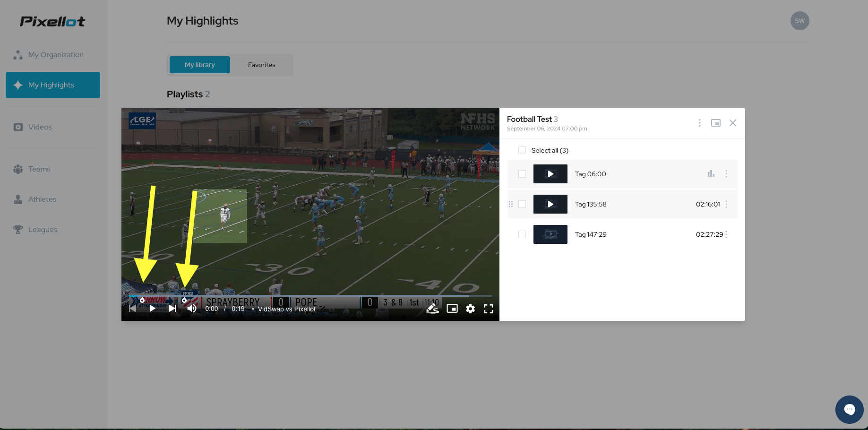Open stats chart icon for Tag 06:00
The height and width of the screenshot is (430, 868).
tap(711, 174)
